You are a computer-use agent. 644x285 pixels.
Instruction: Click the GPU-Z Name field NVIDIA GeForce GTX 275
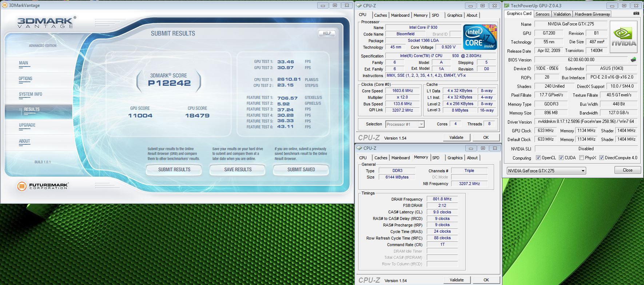(x=571, y=24)
